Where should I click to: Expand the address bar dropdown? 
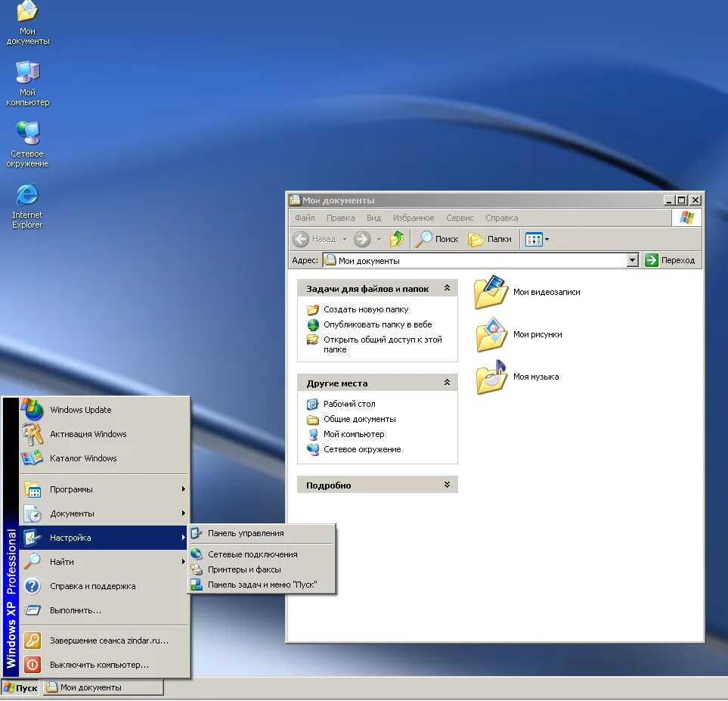(632, 260)
